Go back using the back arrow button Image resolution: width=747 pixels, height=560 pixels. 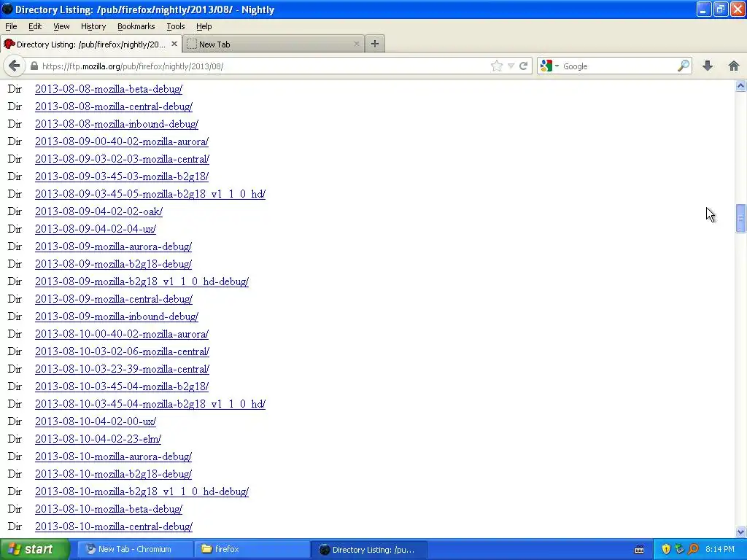tap(15, 66)
